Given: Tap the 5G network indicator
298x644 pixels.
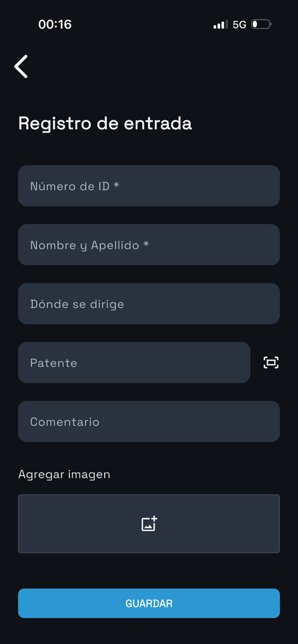Looking at the screenshot, I should (x=239, y=24).
